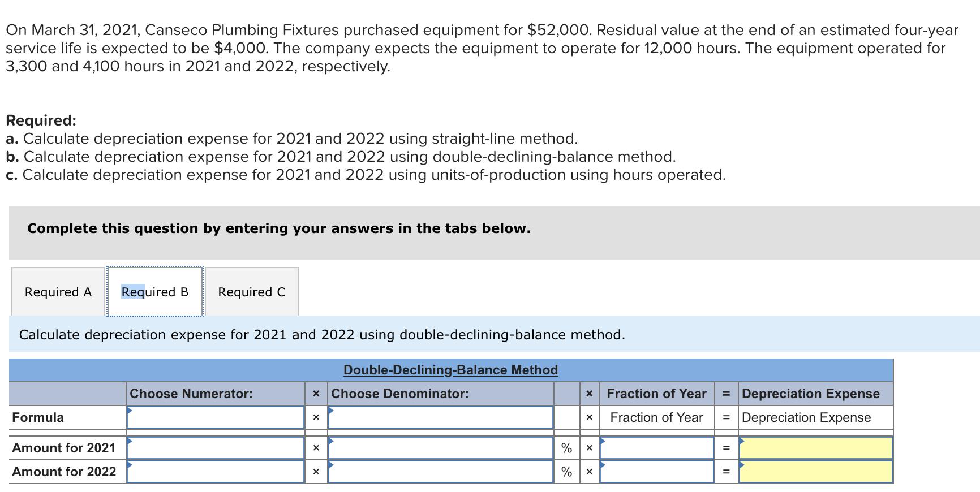Click the Formula row label
980x492 pixels.
click(x=37, y=417)
